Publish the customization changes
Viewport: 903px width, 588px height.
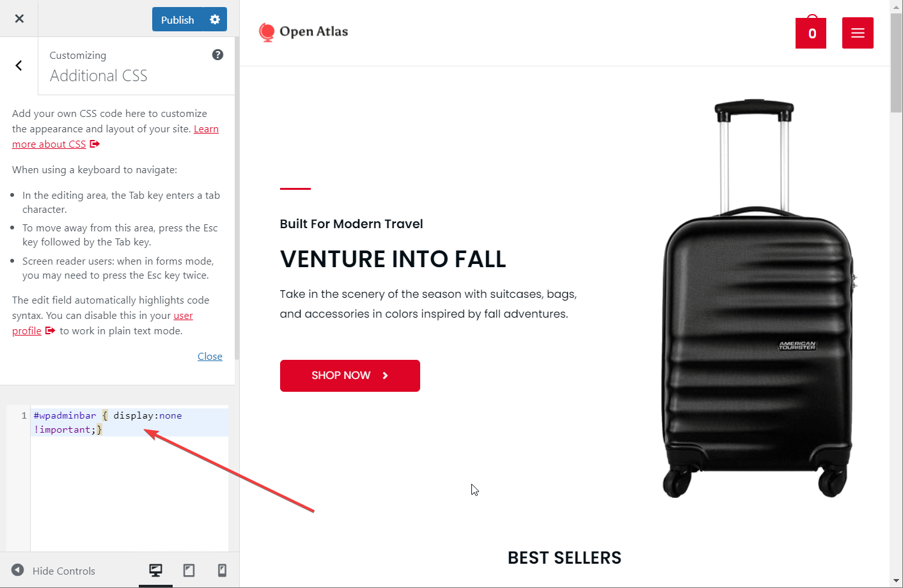tap(177, 19)
